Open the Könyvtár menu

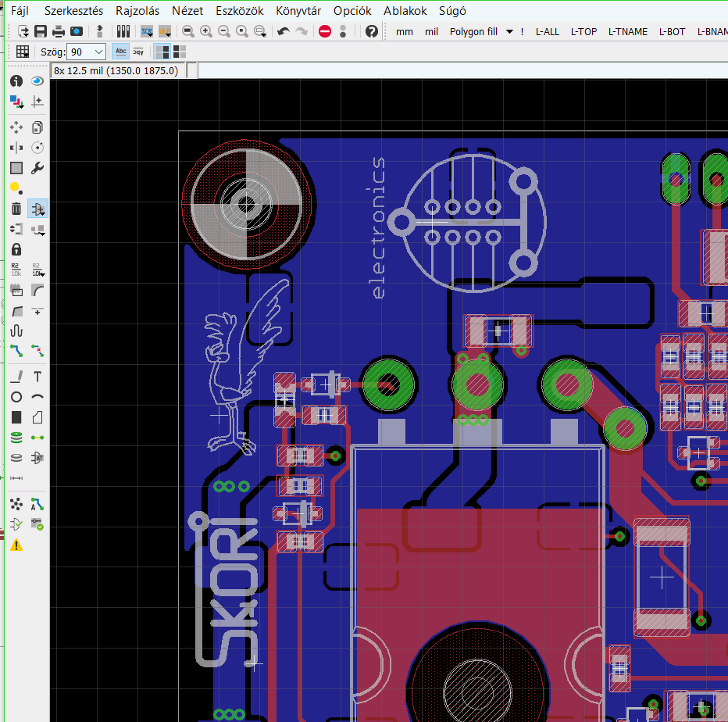click(x=298, y=11)
